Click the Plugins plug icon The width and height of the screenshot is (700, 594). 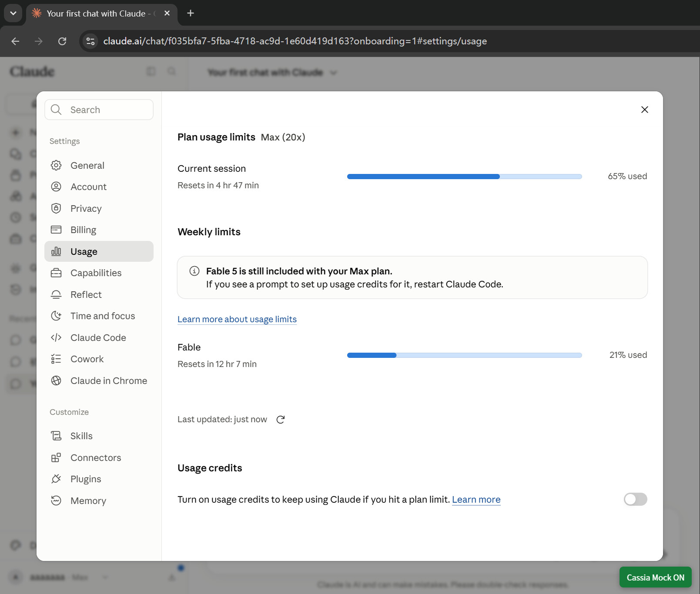click(x=56, y=479)
